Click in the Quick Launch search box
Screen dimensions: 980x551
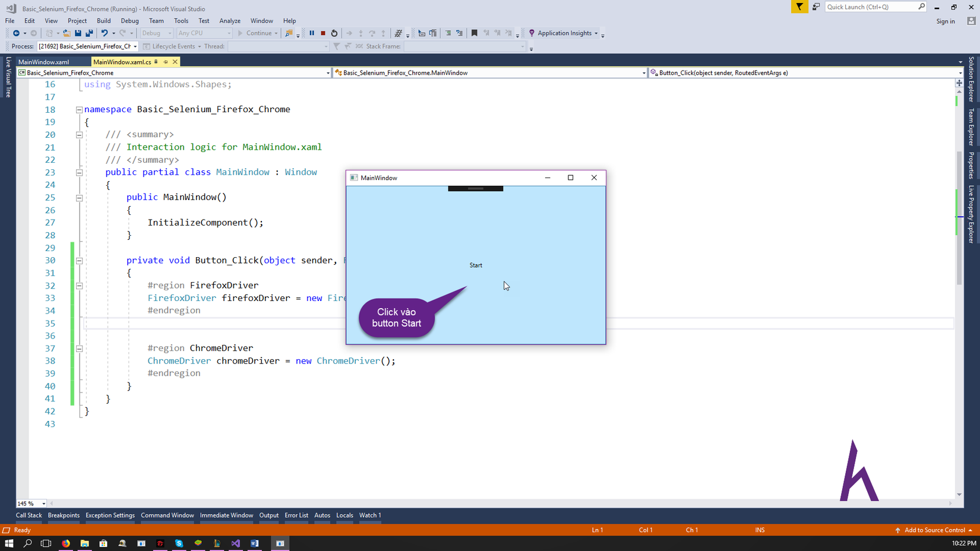[x=870, y=7]
